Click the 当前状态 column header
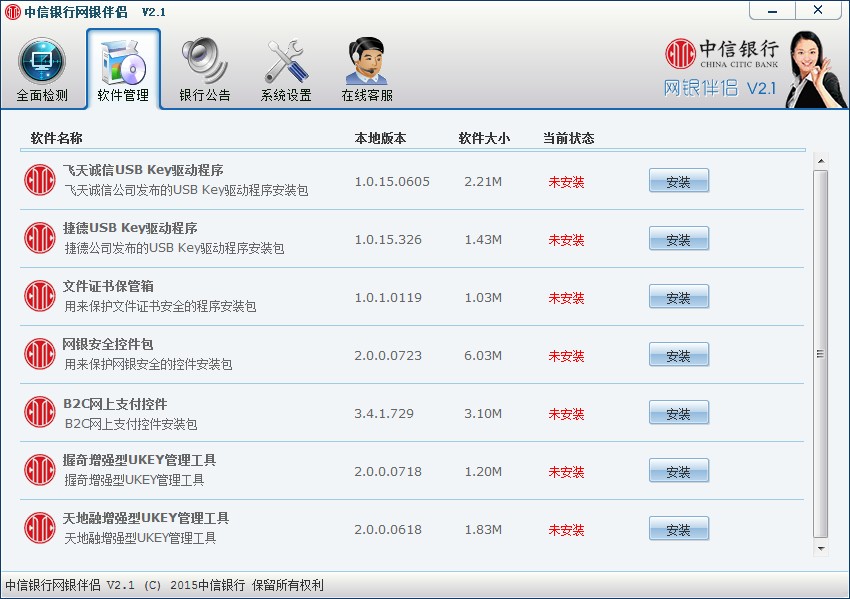Viewport: 850px width, 599px height. tap(569, 138)
